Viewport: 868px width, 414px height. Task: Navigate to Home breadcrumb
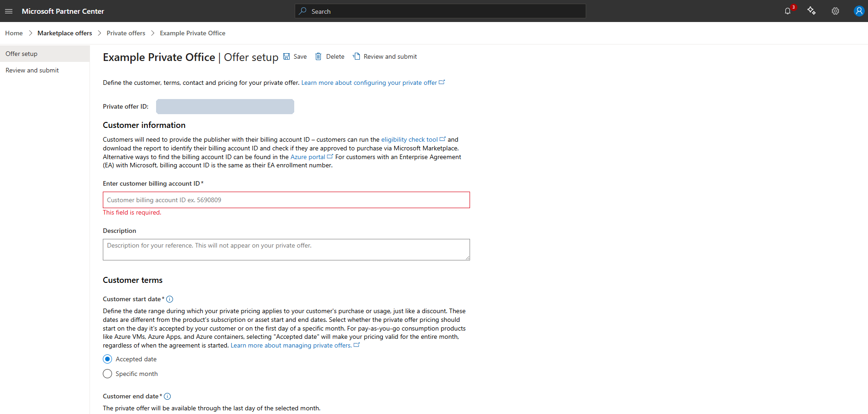pyautogui.click(x=14, y=33)
